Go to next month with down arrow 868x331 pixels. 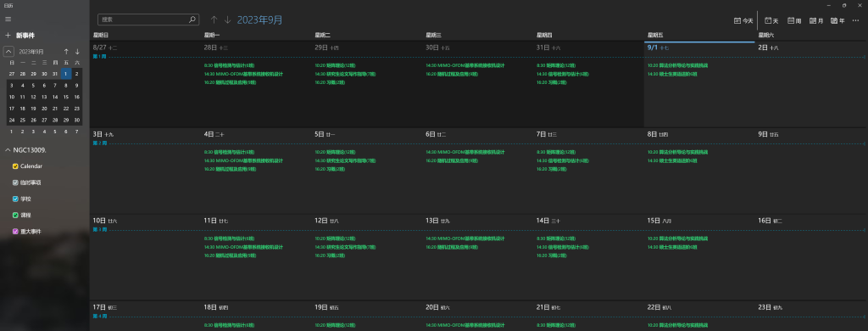point(227,20)
